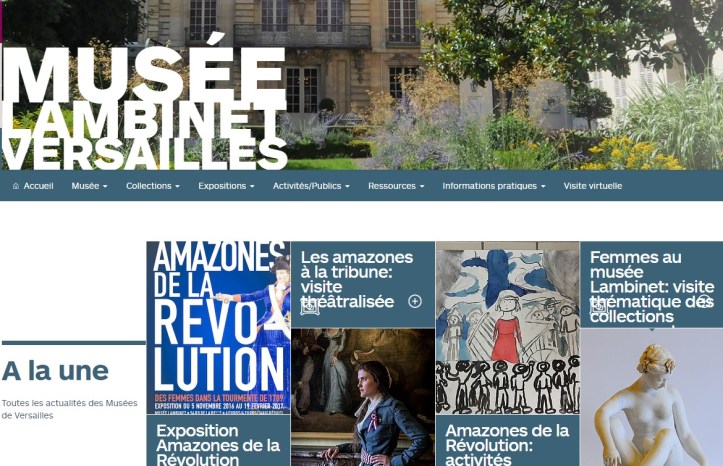The height and width of the screenshot is (466, 723).
Task: Open the Expositions dropdown
Action: 226,186
